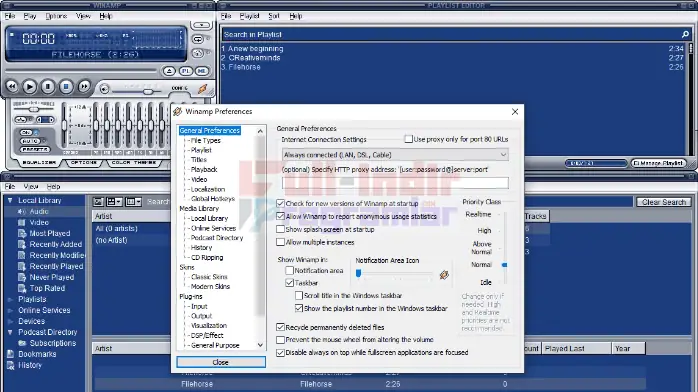Click the Clear Search button
The width and height of the screenshot is (698, 392).
(664, 202)
